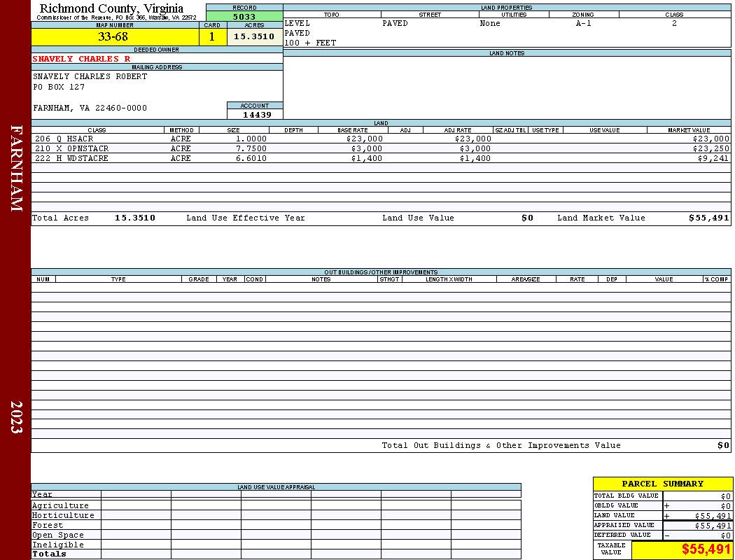Select mailing name SNAVELY CHARLES ROBERT
The width and height of the screenshot is (735, 560).
(90, 76)
